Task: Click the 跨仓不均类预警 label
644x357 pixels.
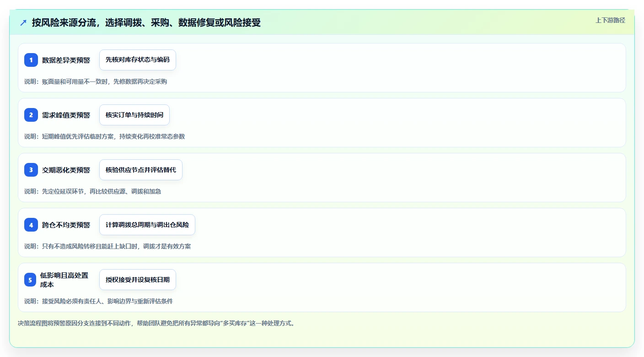Action: (66, 225)
